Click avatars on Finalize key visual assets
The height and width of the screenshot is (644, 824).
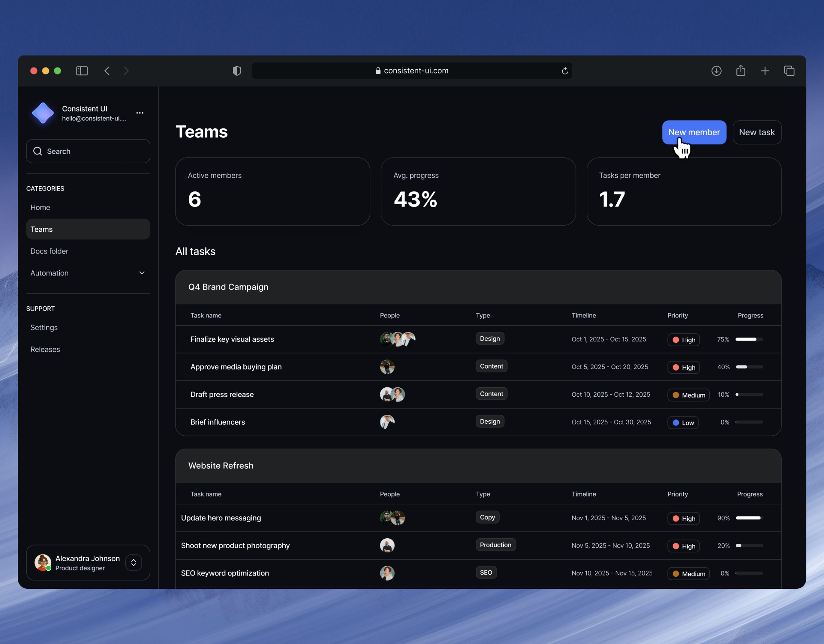click(x=397, y=339)
